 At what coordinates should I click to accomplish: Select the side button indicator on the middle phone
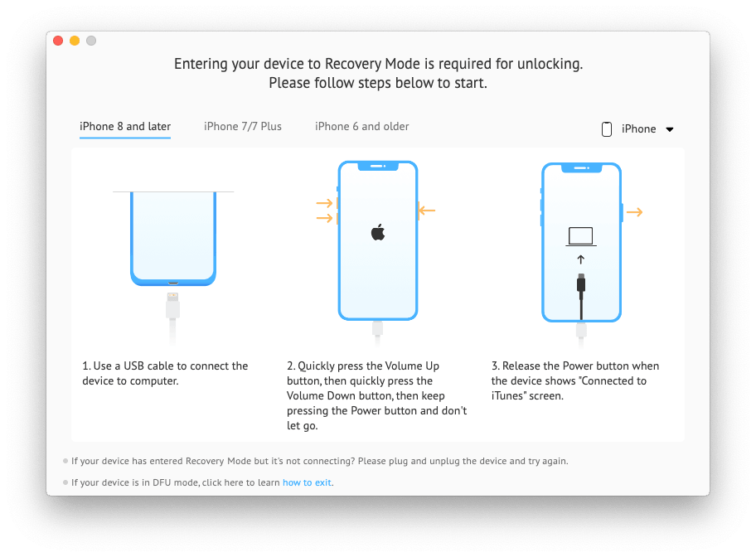419,209
